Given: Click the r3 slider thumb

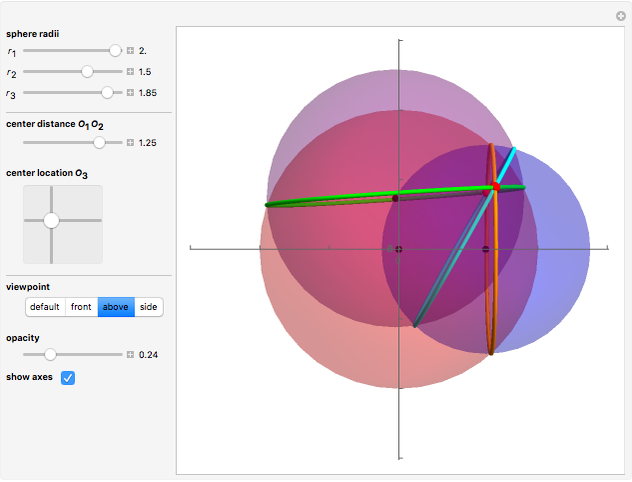Looking at the screenshot, I should point(107,93).
